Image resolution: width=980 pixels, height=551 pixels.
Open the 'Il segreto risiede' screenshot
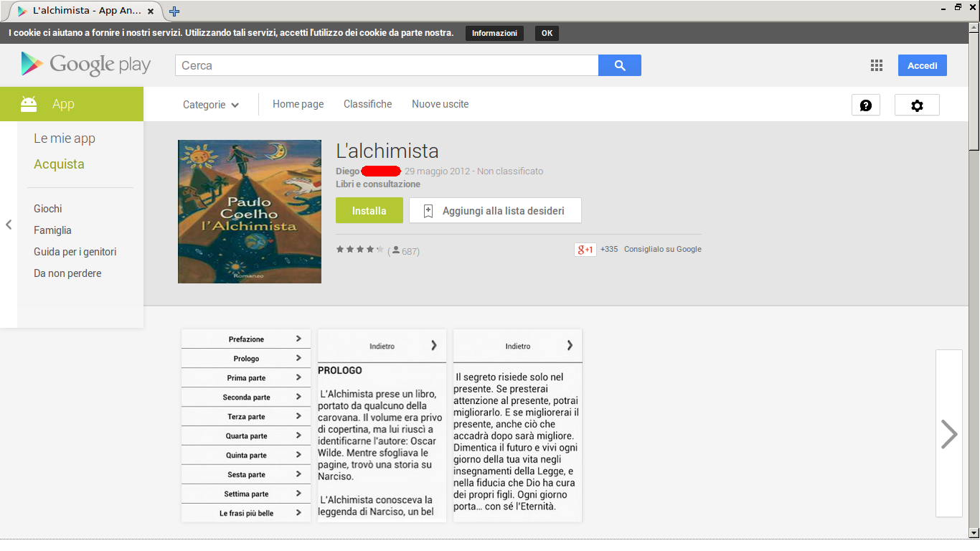(517, 425)
